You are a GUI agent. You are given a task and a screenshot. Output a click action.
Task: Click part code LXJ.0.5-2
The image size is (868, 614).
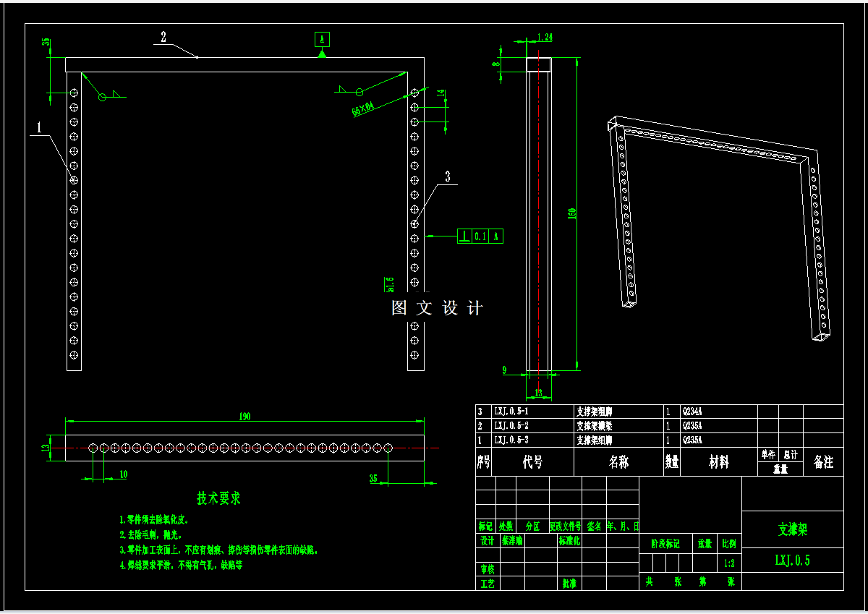tap(511, 425)
